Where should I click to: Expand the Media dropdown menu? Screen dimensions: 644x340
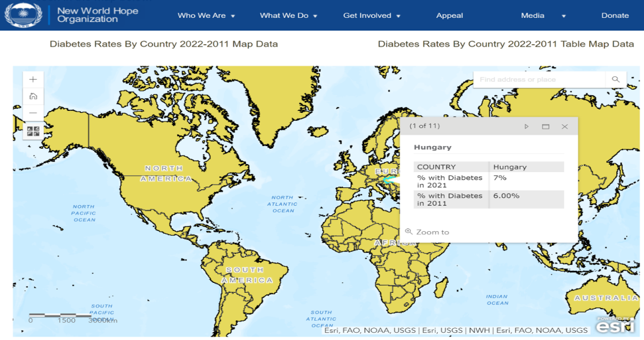click(543, 15)
